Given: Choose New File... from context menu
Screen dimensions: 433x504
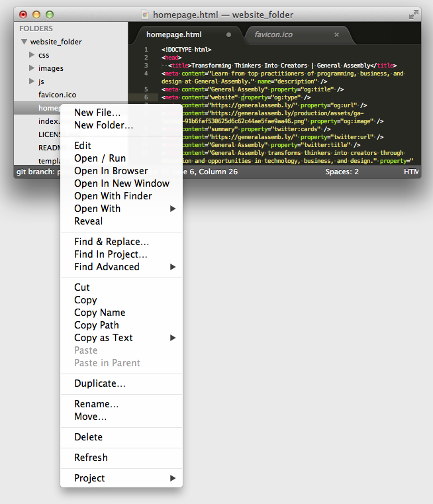Looking at the screenshot, I should pos(97,113).
